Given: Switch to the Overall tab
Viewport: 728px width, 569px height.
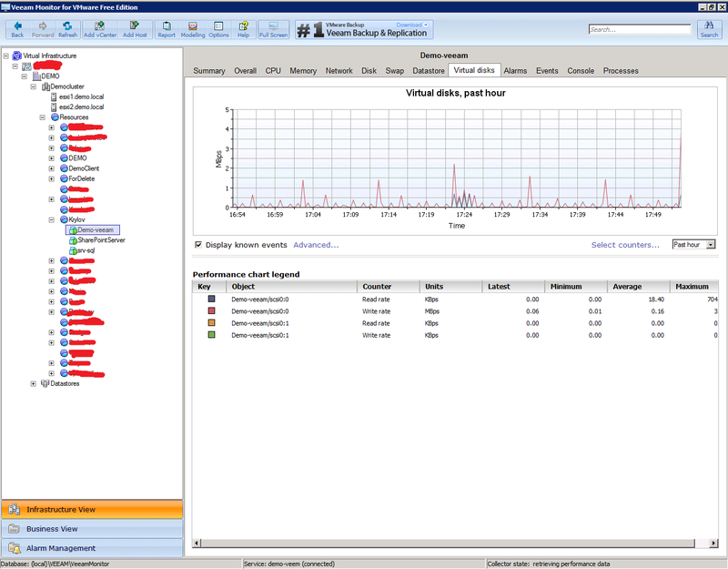Looking at the screenshot, I should tap(245, 71).
